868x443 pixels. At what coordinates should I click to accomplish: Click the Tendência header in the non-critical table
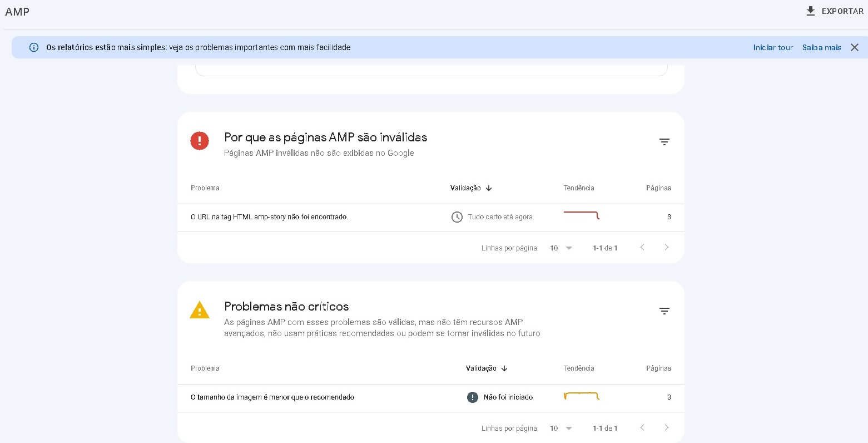(x=579, y=368)
